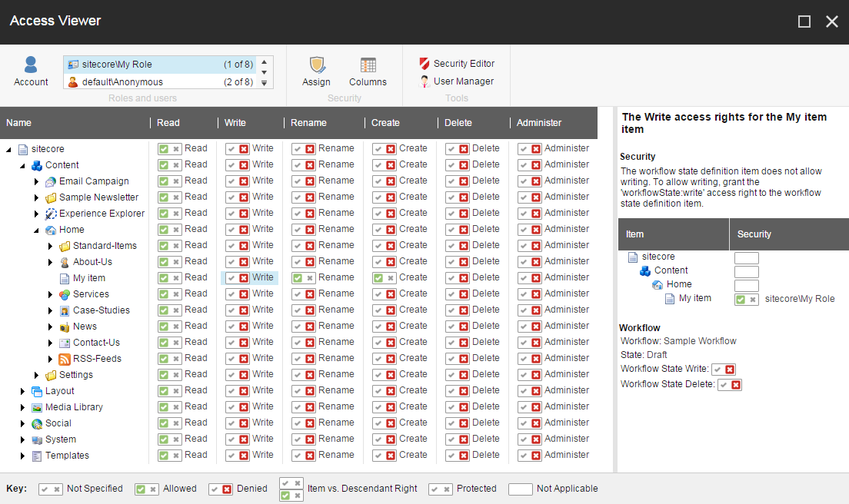Viewport: 849px width, 504px height.
Task: Click the Assign button
Action: click(x=316, y=69)
